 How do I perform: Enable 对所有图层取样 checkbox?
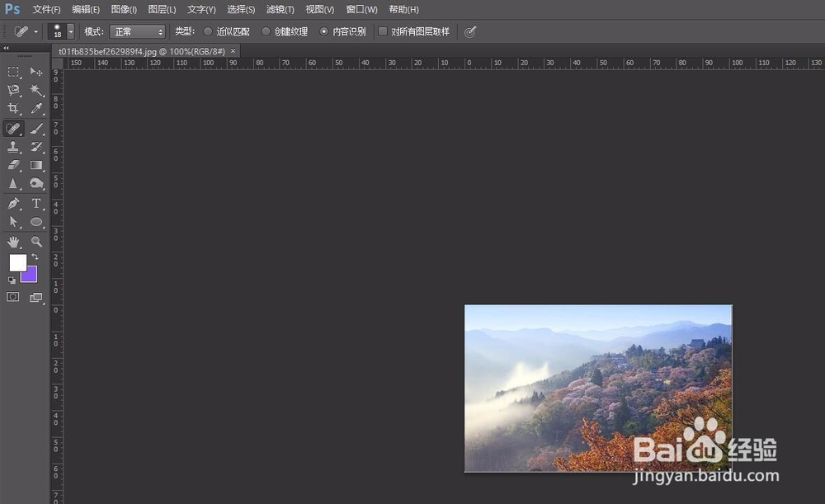(383, 31)
